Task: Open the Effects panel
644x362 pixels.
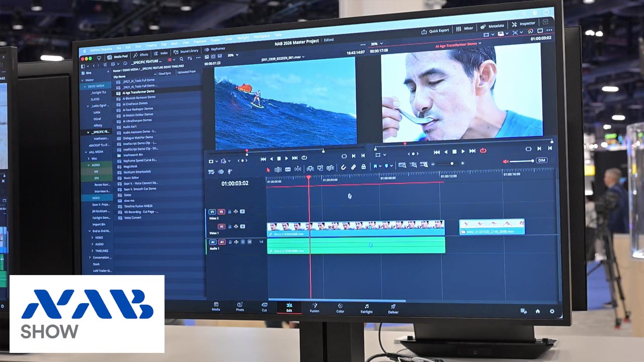Action: (x=140, y=55)
